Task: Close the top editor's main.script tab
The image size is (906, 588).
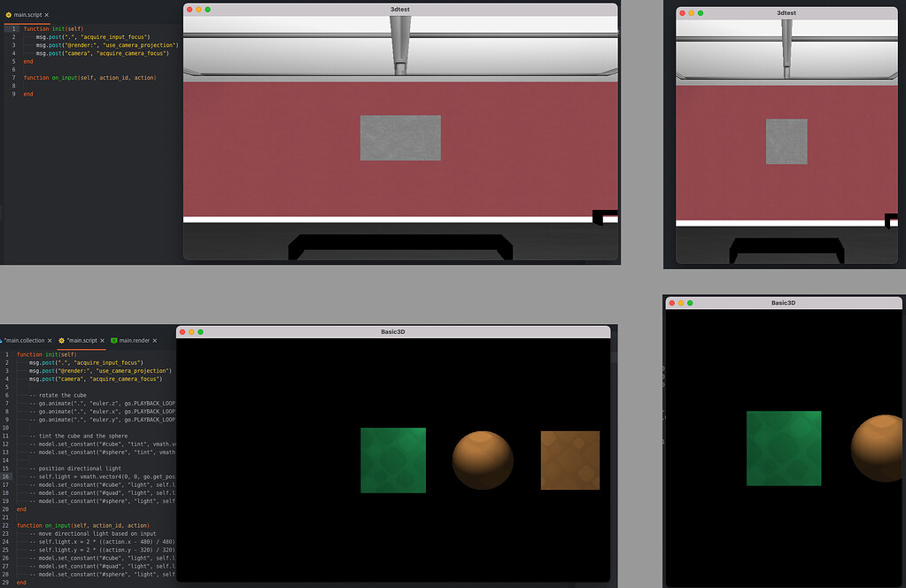Action: coord(46,14)
